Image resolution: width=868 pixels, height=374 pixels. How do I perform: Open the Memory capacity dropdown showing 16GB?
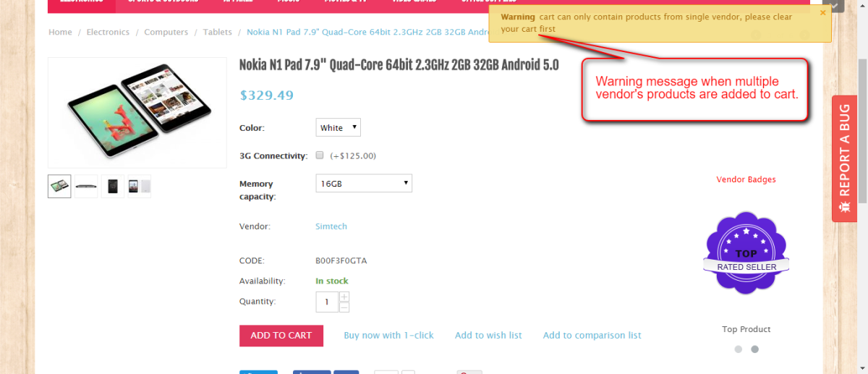364,183
